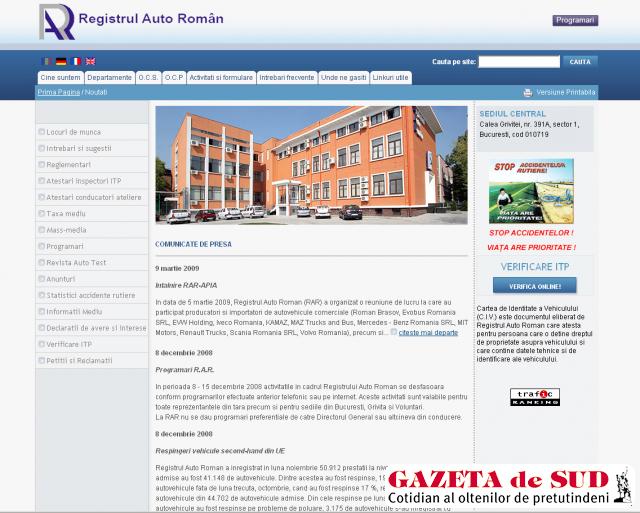Click the Programari R.A.R. news headline
640x513 pixels.
[185, 370]
